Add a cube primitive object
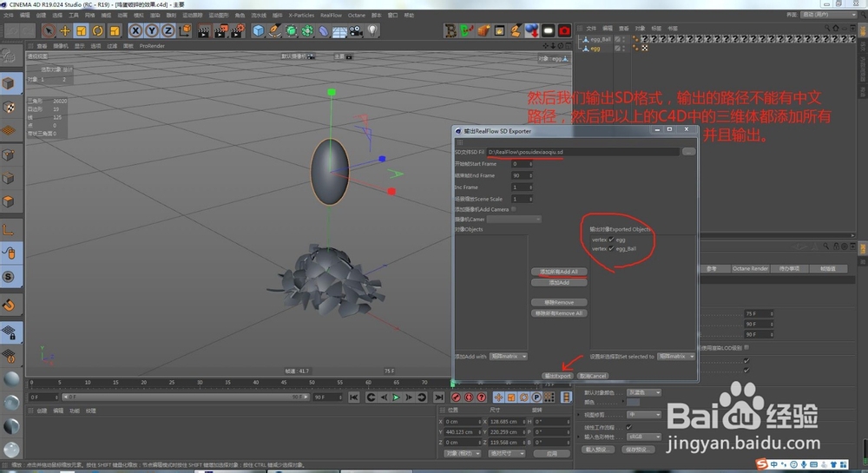Viewport: 868px width, 473px height. coord(259,31)
